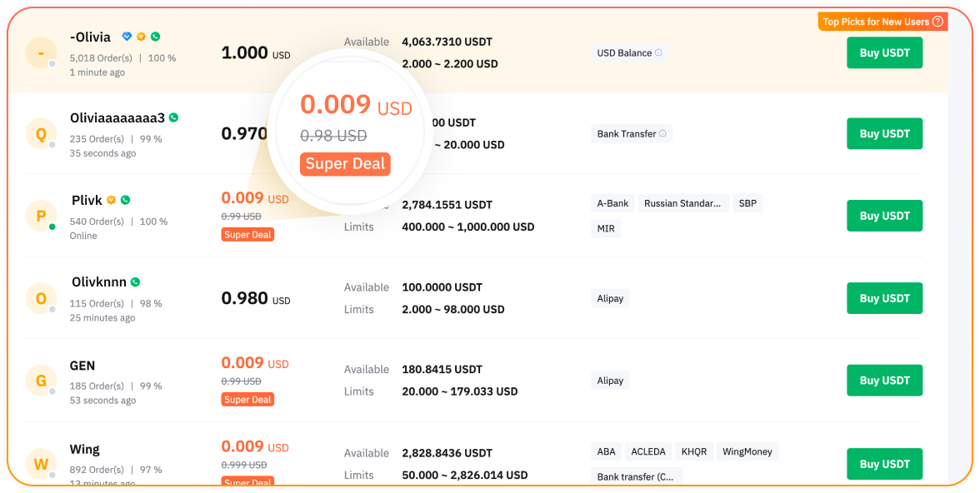Screen dimensions: 980x493
Task: Click the Super Deal tag under Plivk's price
Action: point(247,235)
